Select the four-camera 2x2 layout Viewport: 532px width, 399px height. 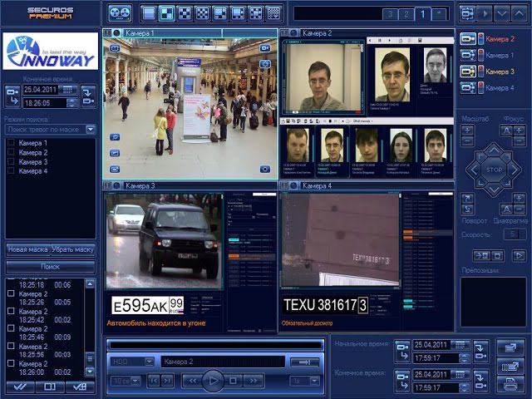pyautogui.click(x=167, y=13)
